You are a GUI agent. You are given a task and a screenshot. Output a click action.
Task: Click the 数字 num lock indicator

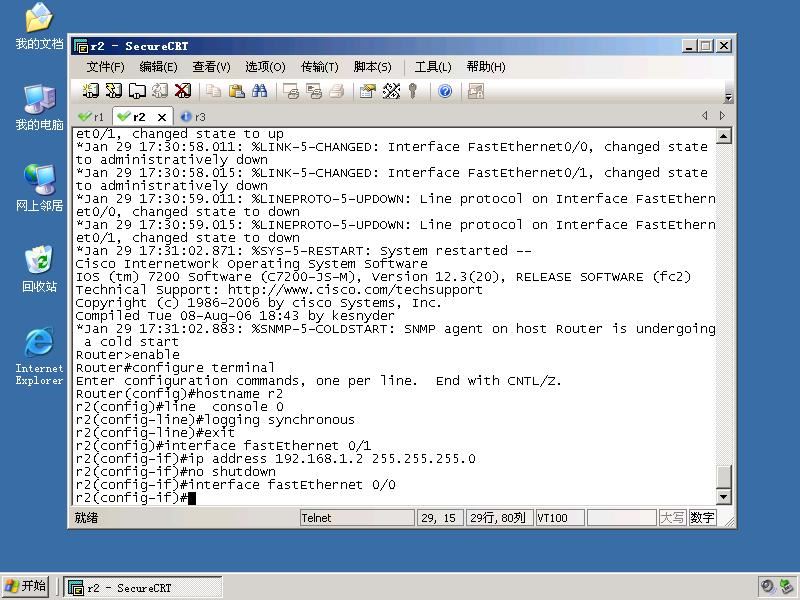(702, 518)
